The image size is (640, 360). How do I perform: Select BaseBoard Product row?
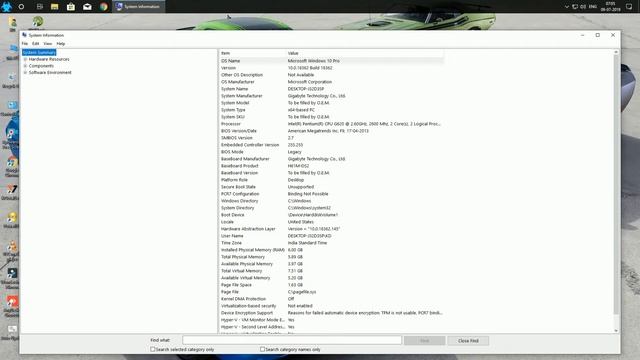point(331,166)
